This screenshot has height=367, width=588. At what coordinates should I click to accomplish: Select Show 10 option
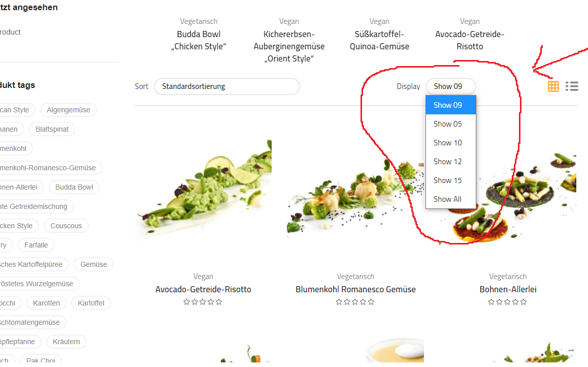pos(451,143)
